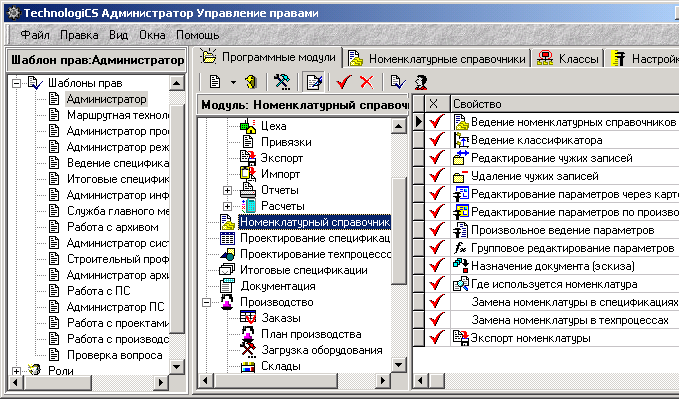Viewport: 679px width, 399px height.
Task: Select the Администратор ПС template
Action: click(116, 307)
